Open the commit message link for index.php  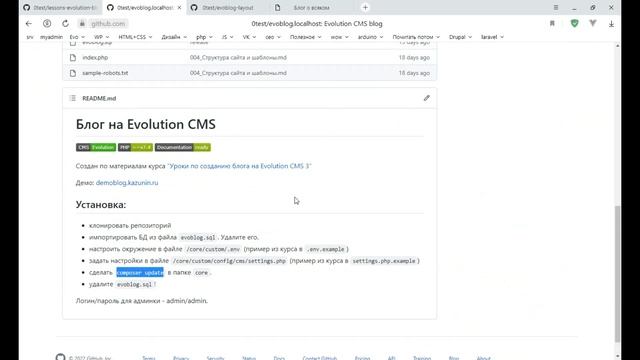pyautogui.click(x=238, y=58)
